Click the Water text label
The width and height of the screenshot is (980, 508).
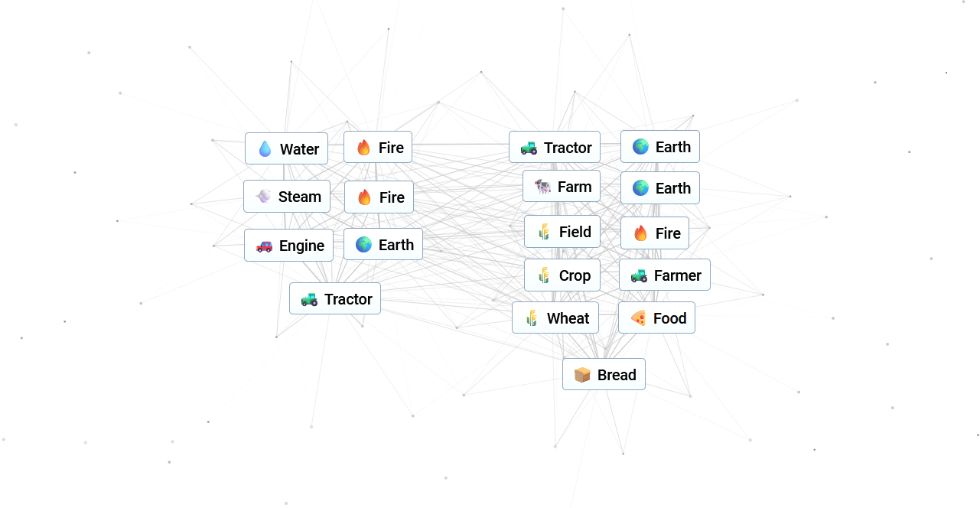[299, 149]
